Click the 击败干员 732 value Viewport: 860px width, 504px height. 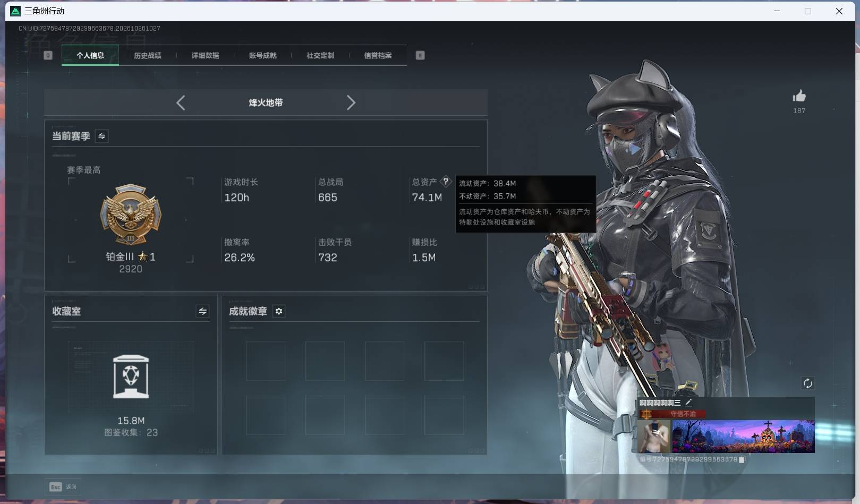328,258
